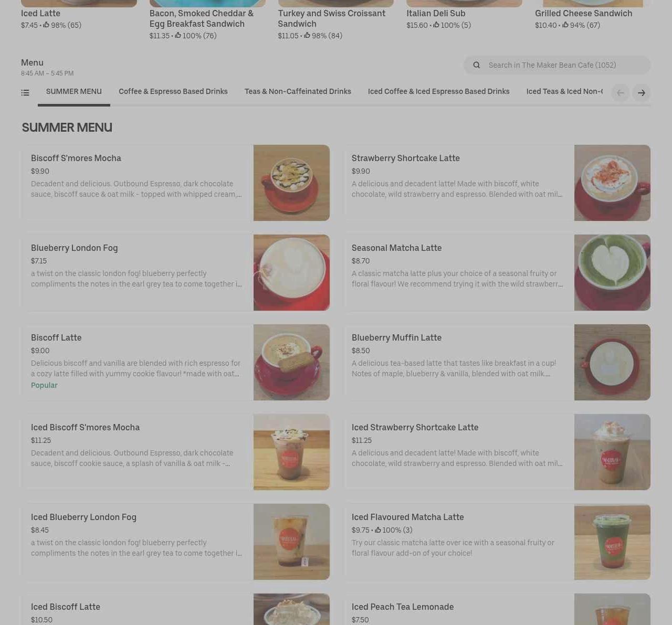Select the SUMMER MENU tab
The width and height of the screenshot is (672, 625).
tap(74, 91)
